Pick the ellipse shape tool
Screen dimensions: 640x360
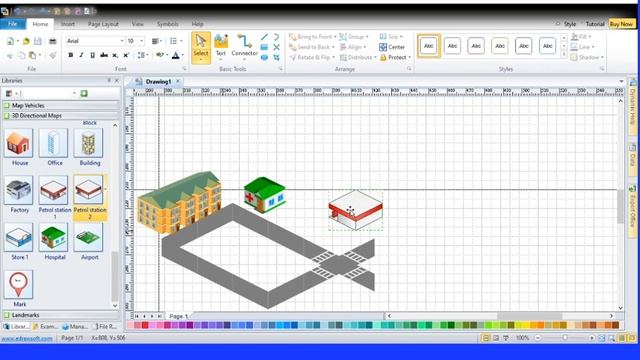click(264, 58)
